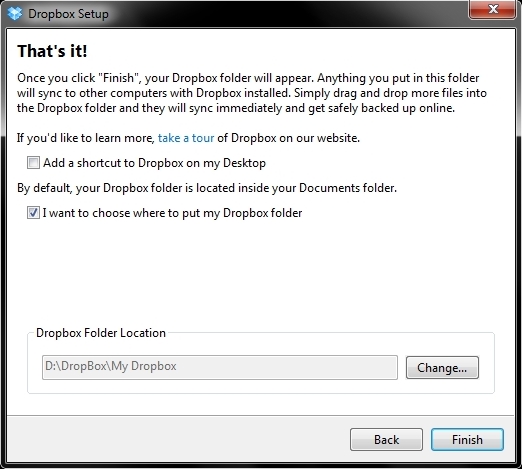522x469 pixels.
Task: Close the Dropbox Setup window
Action: (x=492, y=9)
